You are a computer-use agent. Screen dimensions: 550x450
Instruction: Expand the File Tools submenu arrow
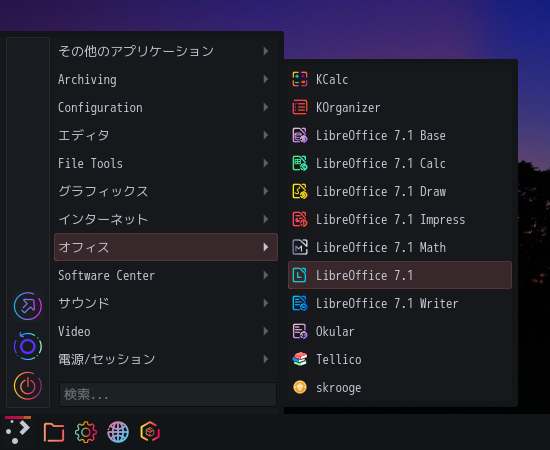pyautogui.click(x=266, y=163)
